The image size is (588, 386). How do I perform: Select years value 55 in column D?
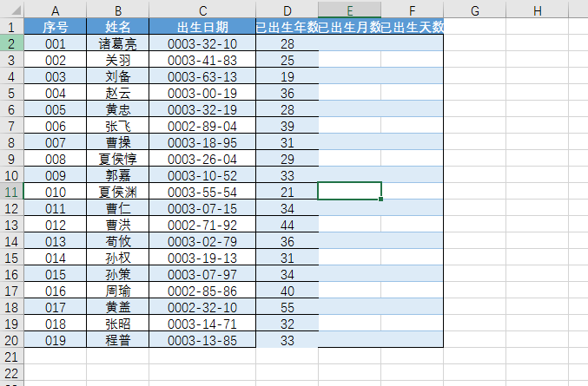pyautogui.click(x=287, y=307)
